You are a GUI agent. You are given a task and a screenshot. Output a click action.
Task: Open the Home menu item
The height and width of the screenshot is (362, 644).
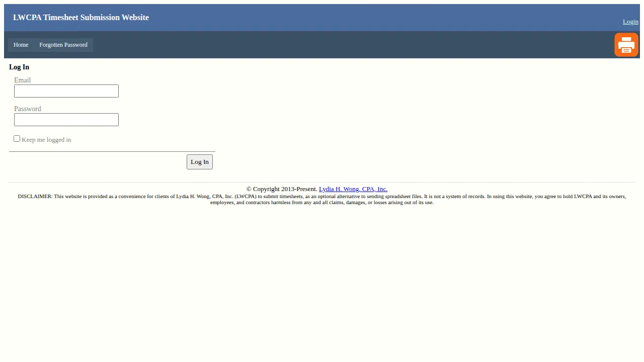pyautogui.click(x=21, y=45)
